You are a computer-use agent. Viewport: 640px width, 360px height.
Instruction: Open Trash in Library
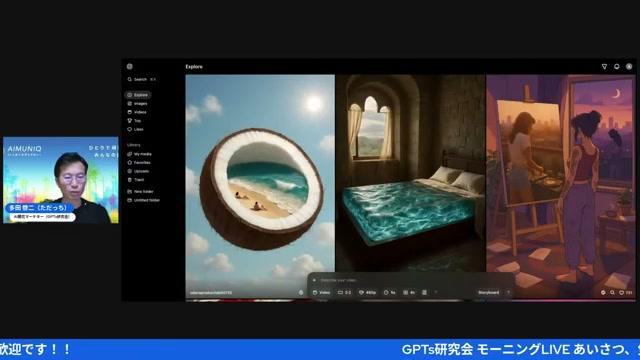136,180
